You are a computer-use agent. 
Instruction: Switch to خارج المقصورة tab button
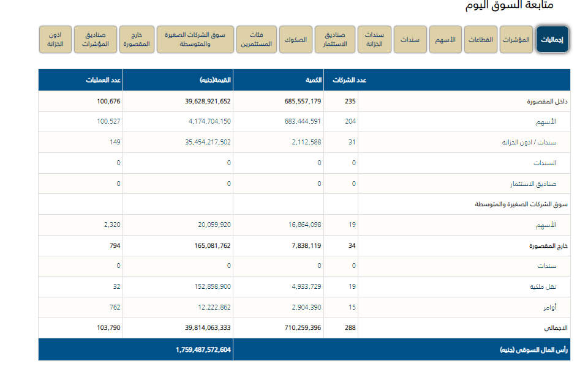point(136,40)
